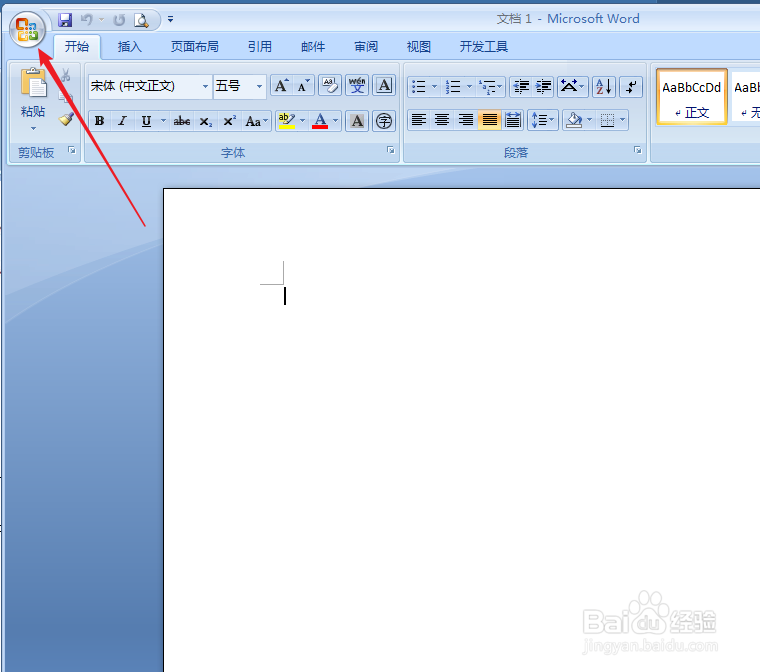Open Asian Layout menu
760x672 pixels.
572,87
